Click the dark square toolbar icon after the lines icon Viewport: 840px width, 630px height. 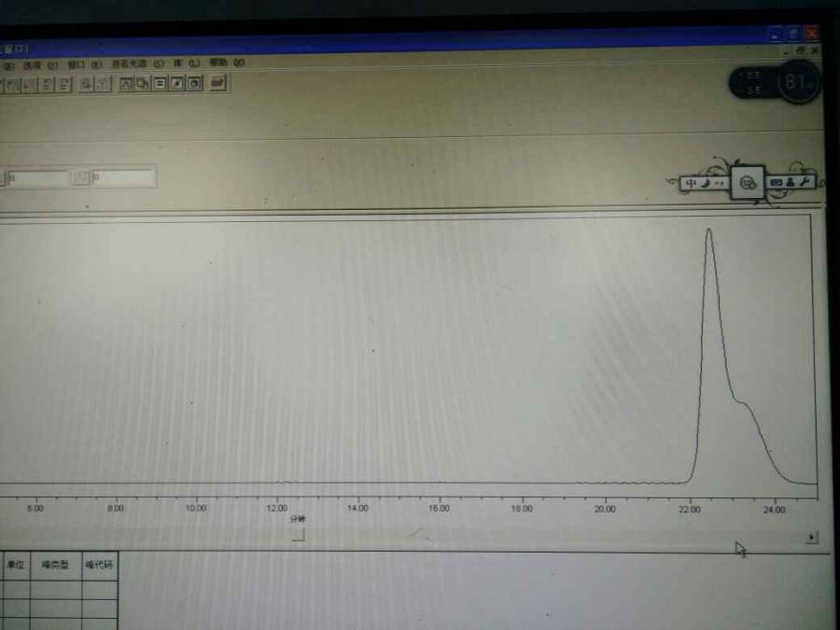pos(176,84)
